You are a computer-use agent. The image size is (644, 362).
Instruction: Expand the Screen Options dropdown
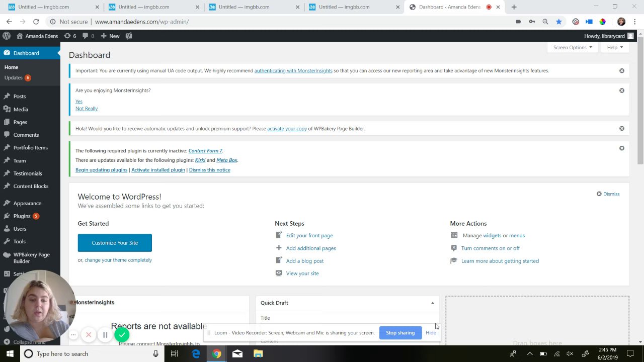pyautogui.click(x=573, y=47)
